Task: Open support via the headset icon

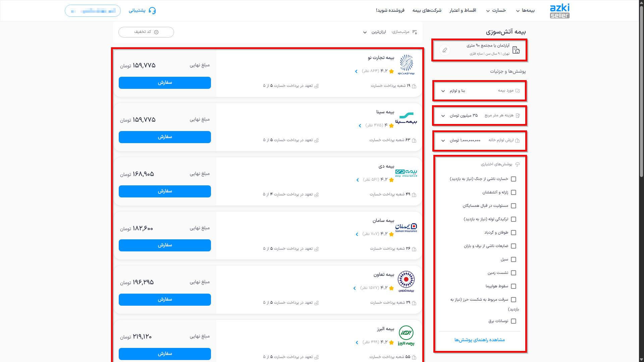Action: click(152, 11)
